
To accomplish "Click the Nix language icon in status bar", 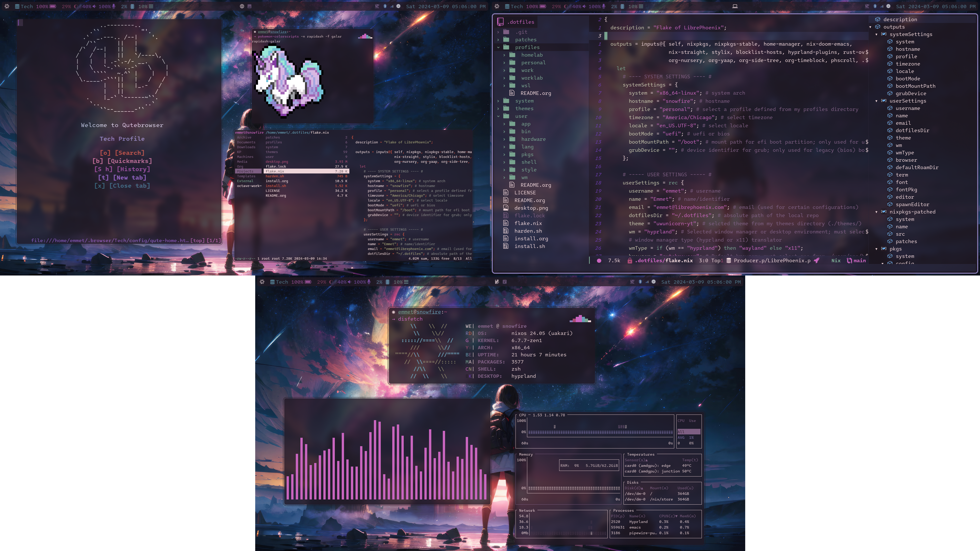I will pyautogui.click(x=836, y=260).
